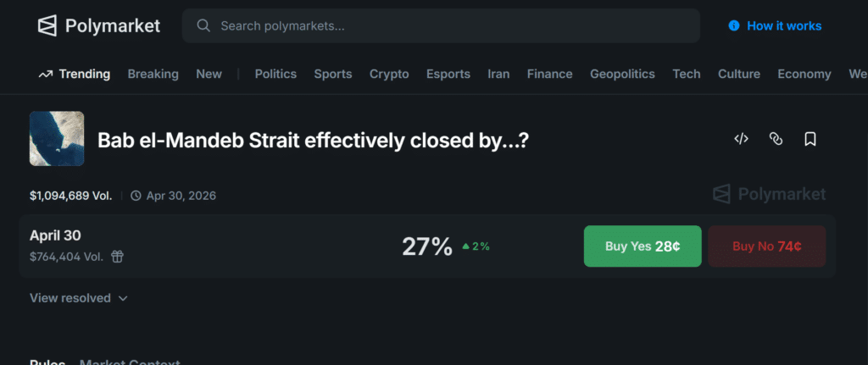Click the info icon beside How it works
Screen dimensions: 868x365
click(733, 26)
